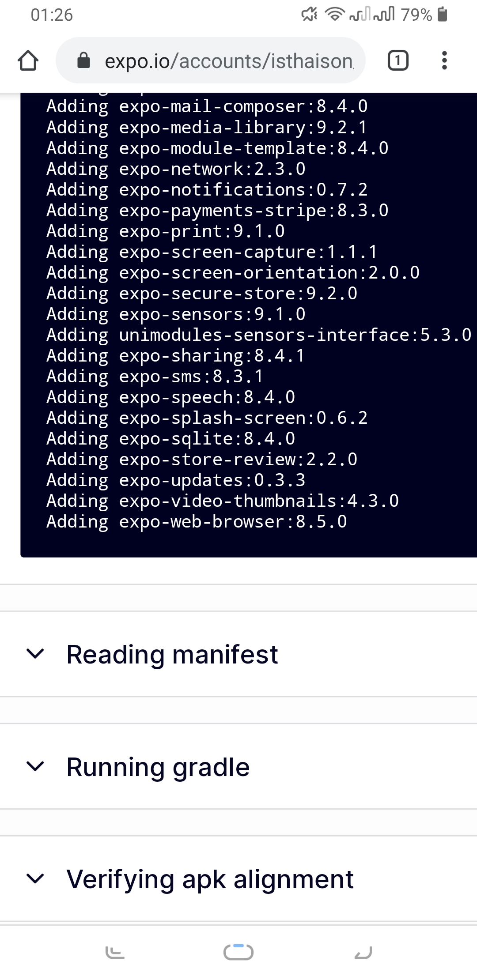Toggle the Reading manifest log visibility

(37, 654)
